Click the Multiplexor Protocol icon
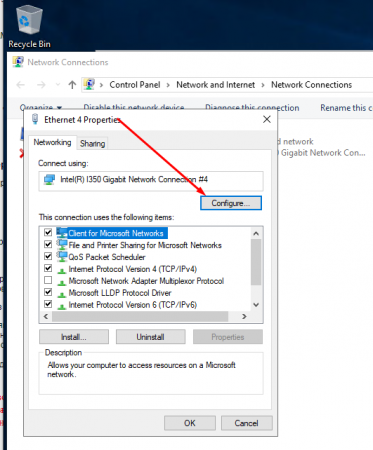This screenshot has height=450, width=373. pos(62,282)
